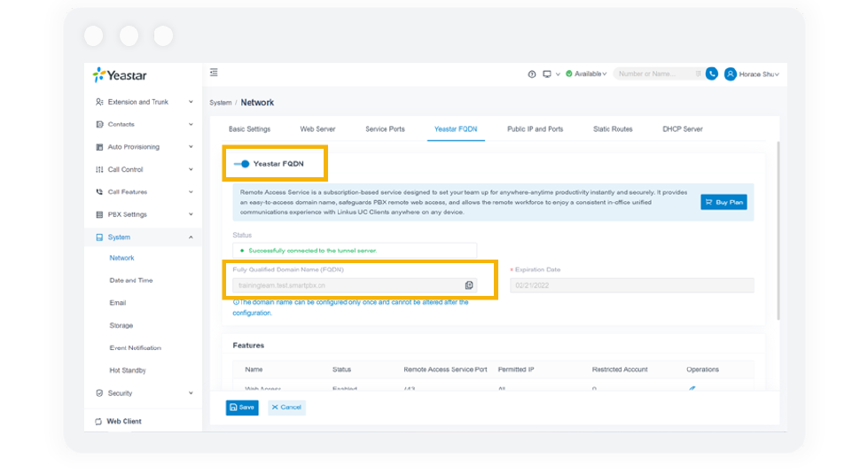Open the dial pad icon in search box
The width and height of the screenshot is (868, 474).
(x=698, y=74)
